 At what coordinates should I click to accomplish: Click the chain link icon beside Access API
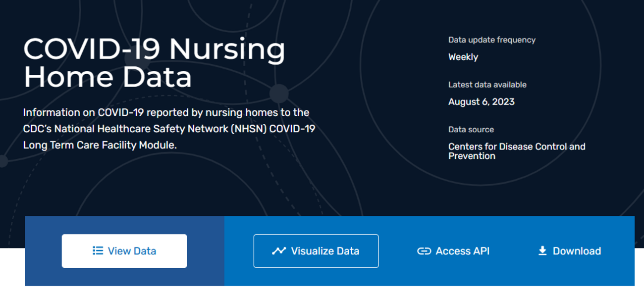(x=424, y=251)
